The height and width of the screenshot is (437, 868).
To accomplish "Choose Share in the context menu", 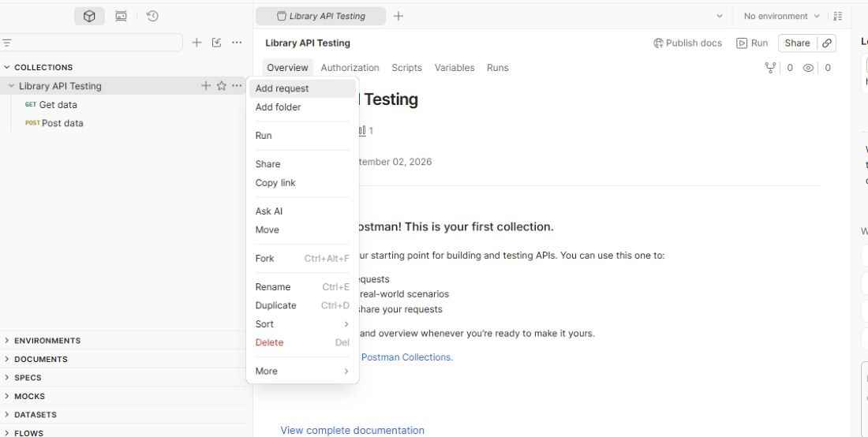I will (x=302, y=164).
